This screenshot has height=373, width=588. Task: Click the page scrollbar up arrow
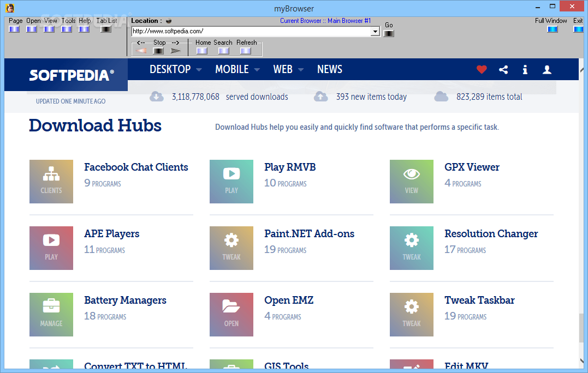(583, 70)
